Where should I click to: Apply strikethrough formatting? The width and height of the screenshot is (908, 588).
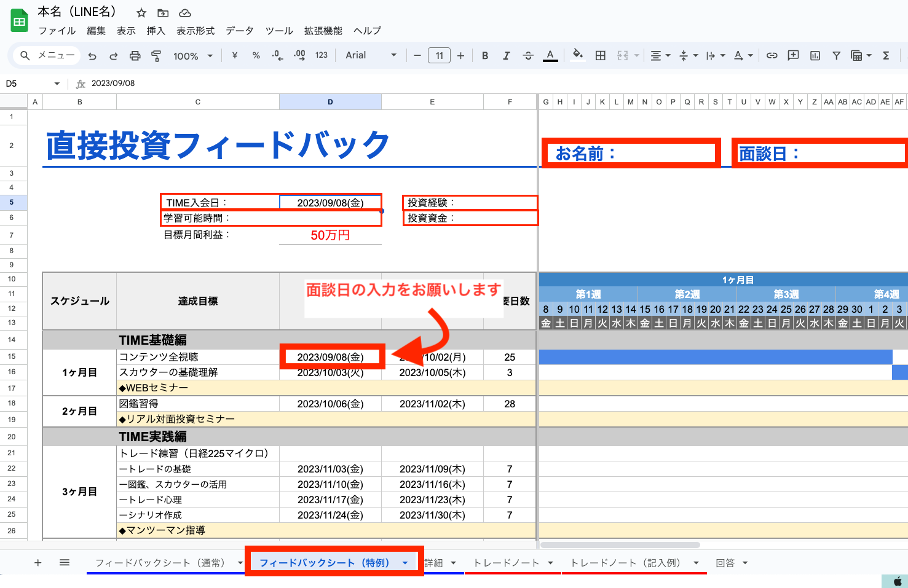528,55
